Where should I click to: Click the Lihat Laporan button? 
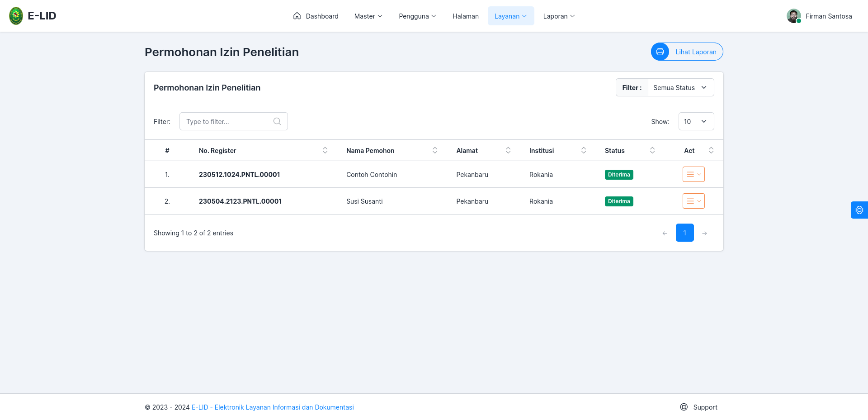[687, 52]
